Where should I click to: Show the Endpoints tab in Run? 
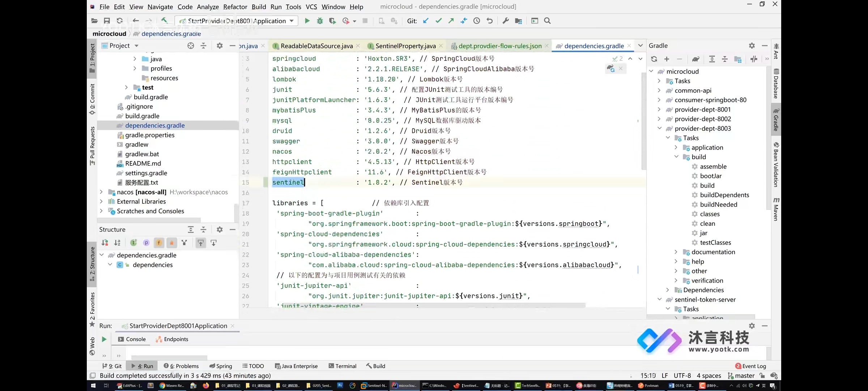click(172, 339)
